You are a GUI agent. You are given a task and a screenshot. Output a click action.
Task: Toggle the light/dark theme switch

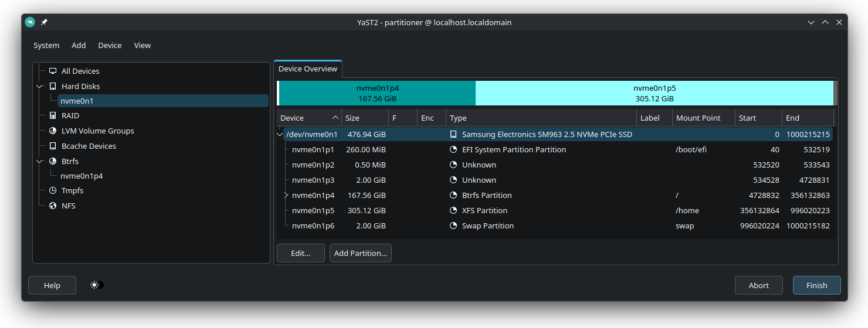point(97,285)
